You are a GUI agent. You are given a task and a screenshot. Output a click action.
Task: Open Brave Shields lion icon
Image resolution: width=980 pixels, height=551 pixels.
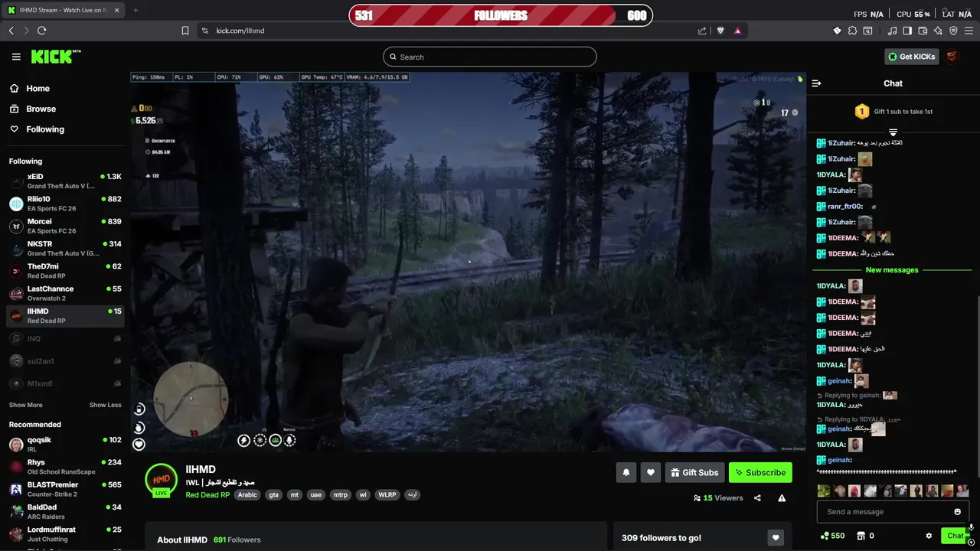tap(720, 31)
